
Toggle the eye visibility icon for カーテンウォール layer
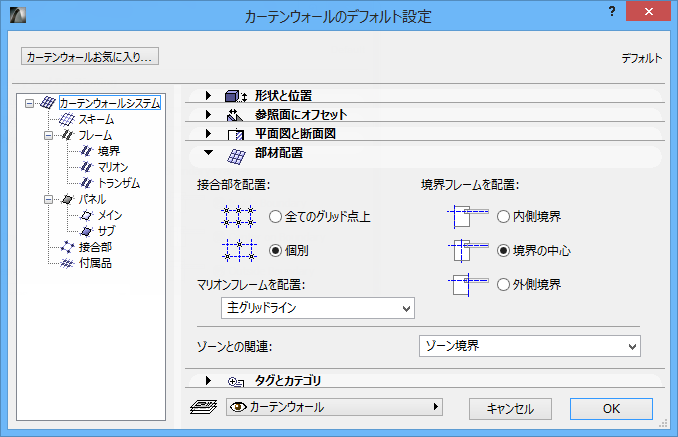click(x=238, y=407)
